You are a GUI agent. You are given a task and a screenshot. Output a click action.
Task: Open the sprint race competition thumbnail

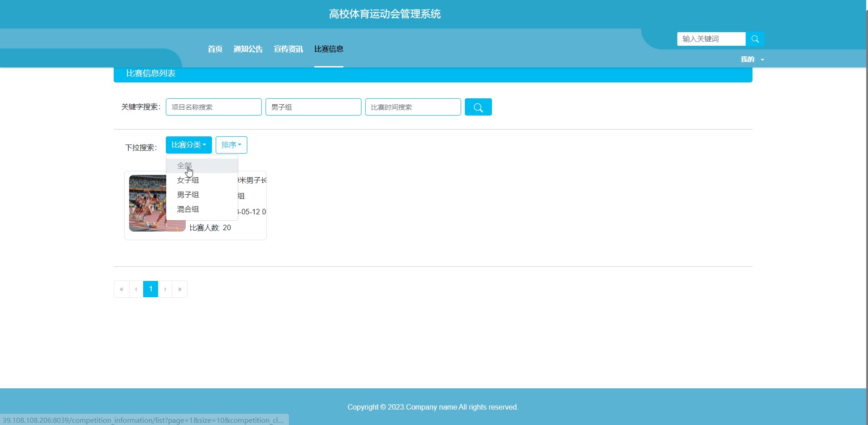tap(147, 203)
